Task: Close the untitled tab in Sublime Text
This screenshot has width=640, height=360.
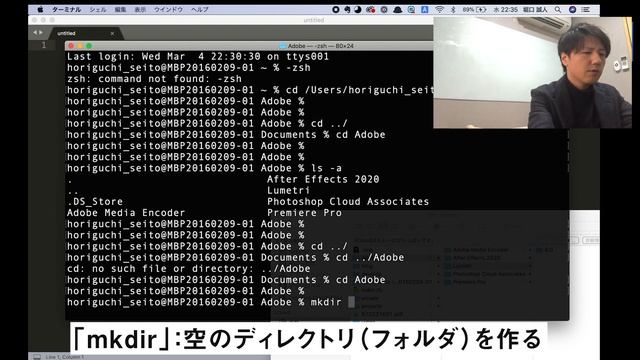Action: [112, 33]
